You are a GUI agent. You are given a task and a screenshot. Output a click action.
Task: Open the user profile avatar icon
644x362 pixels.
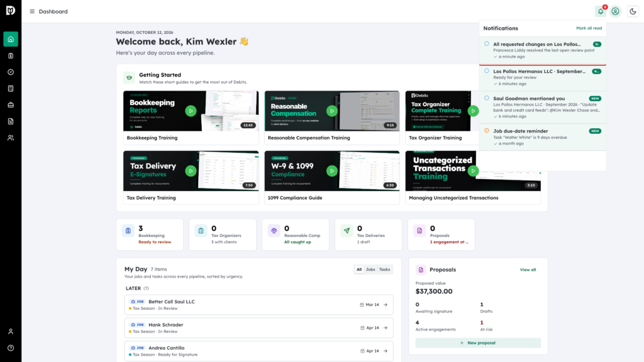(615, 11)
